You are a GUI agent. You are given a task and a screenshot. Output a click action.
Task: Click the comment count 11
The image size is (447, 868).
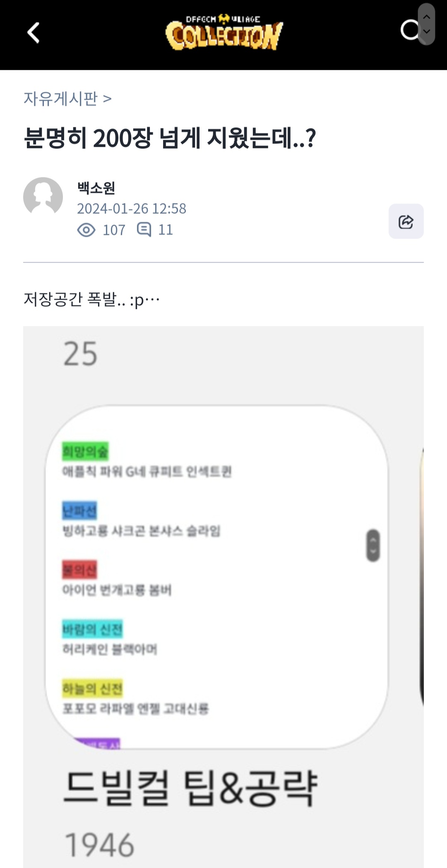166,230
